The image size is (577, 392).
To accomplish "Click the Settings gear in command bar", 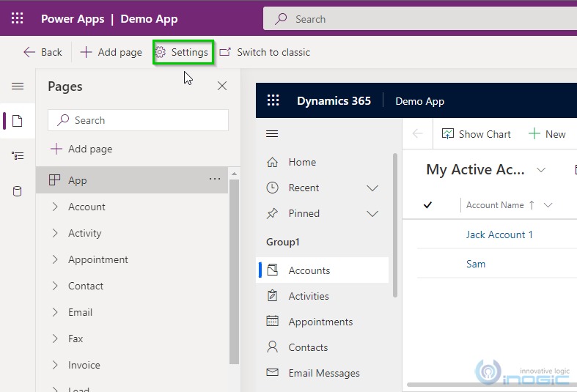I will pos(183,52).
